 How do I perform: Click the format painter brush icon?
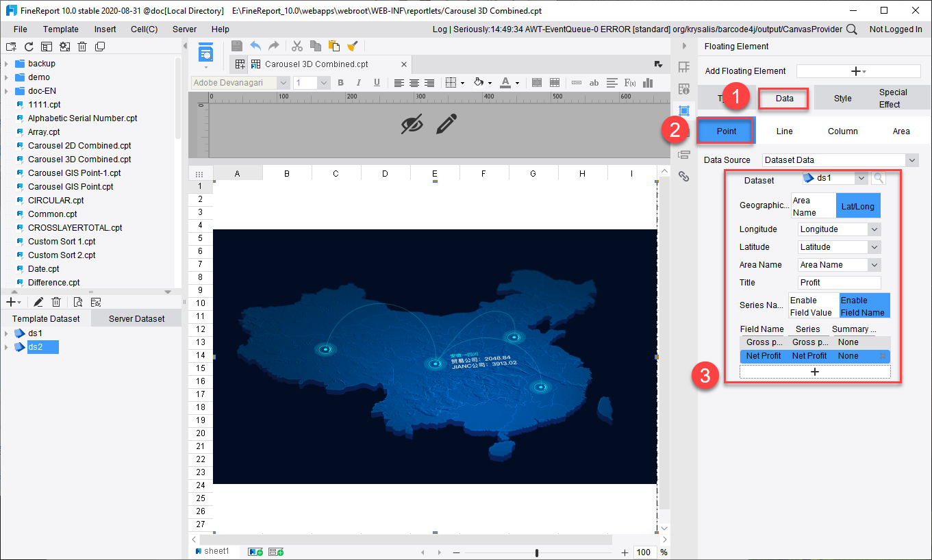click(x=353, y=46)
